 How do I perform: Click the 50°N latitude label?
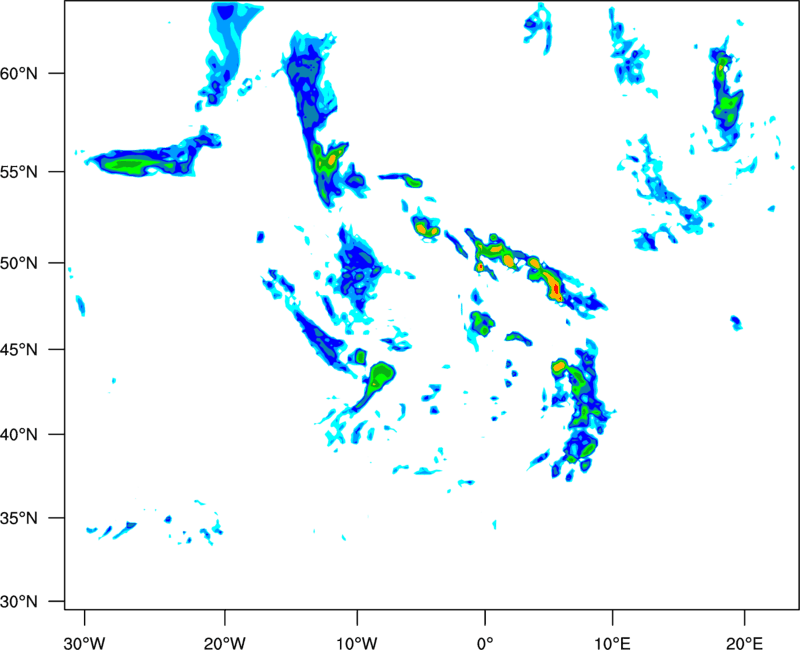[x=19, y=263]
